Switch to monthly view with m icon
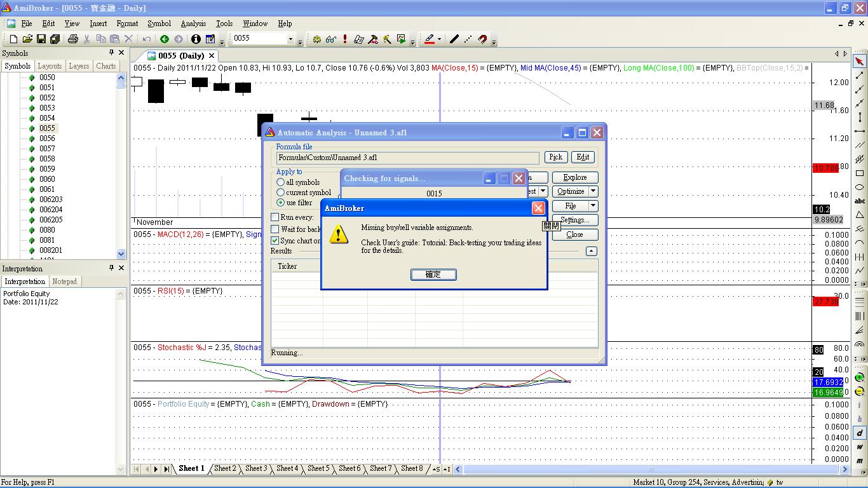This screenshot has height=488, width=868. [x=860, y=461]
